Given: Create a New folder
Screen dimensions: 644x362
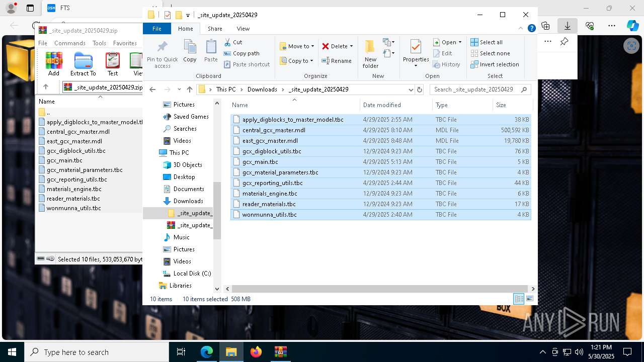Looking at the screenshot, I should (370, 54).
